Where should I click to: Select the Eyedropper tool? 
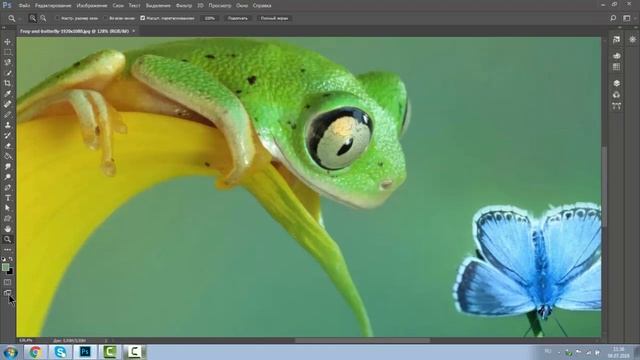point(7,94)
